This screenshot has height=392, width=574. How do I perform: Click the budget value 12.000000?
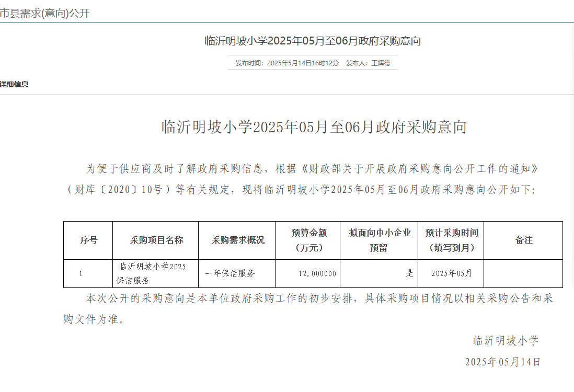(317, 273)
